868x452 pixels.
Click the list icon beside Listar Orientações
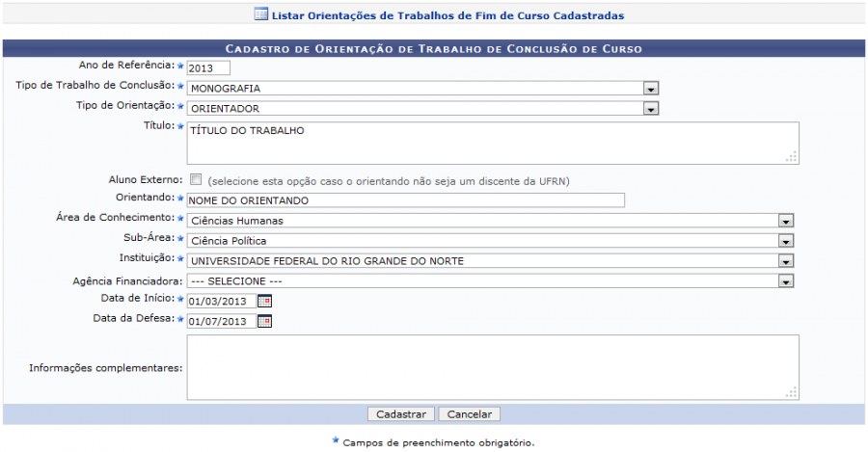click(260, 15)
